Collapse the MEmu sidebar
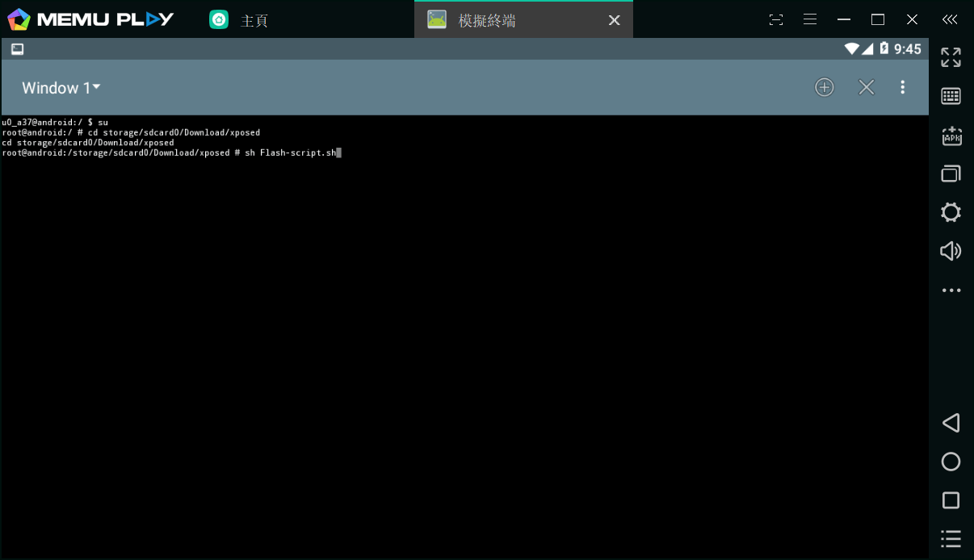Viewport: 974px width, 560px height. tap(951, 19)
